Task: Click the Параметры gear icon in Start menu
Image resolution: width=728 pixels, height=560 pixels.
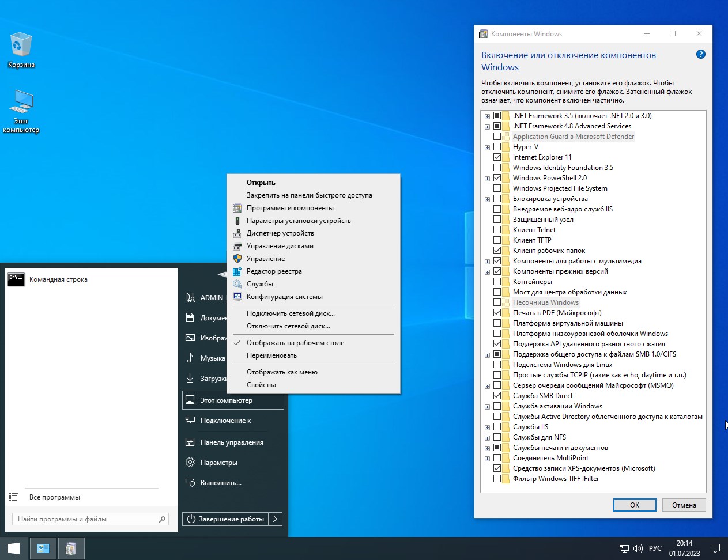Action: (x=190, y=463)
